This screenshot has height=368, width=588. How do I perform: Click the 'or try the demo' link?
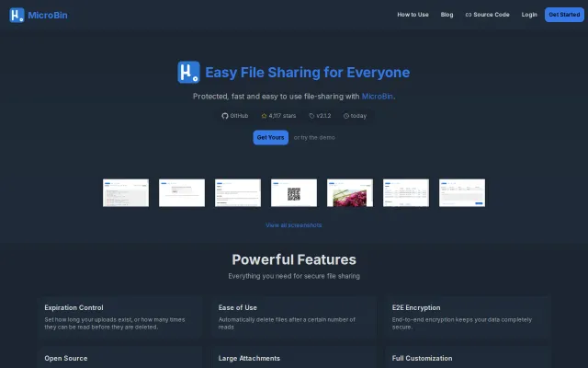click(314, 137)
